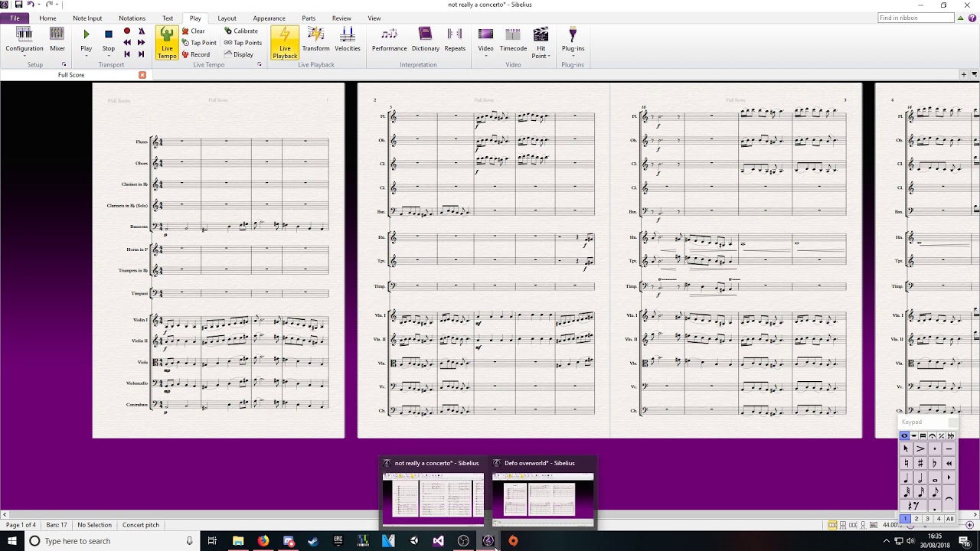Switch to the Layout ribbon tab

point(227,18)
